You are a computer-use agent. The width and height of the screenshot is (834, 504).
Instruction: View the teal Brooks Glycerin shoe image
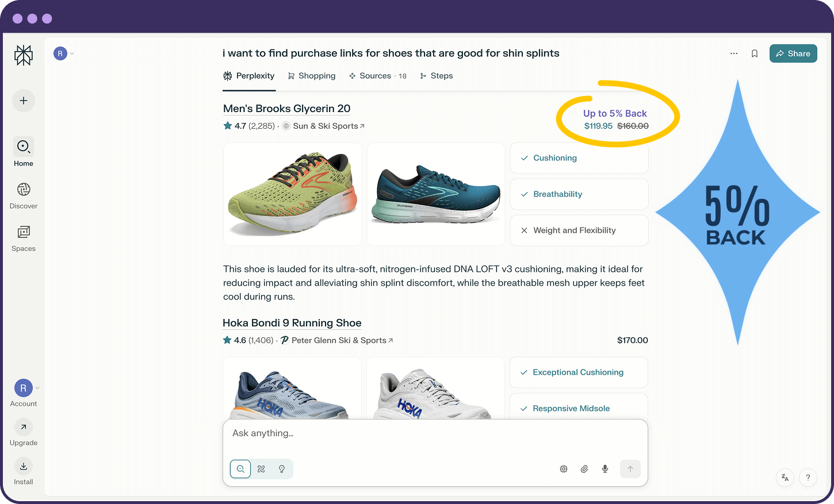click(436, 194)
